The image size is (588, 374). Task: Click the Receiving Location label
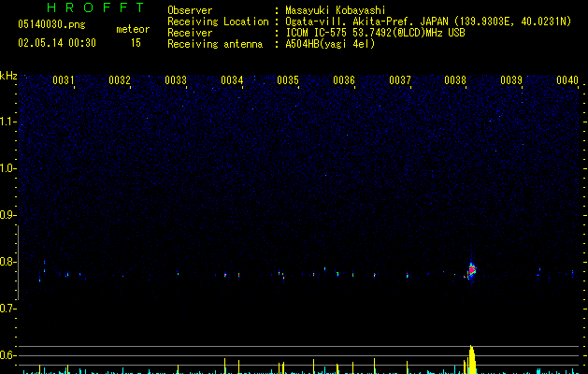point(218,22)
